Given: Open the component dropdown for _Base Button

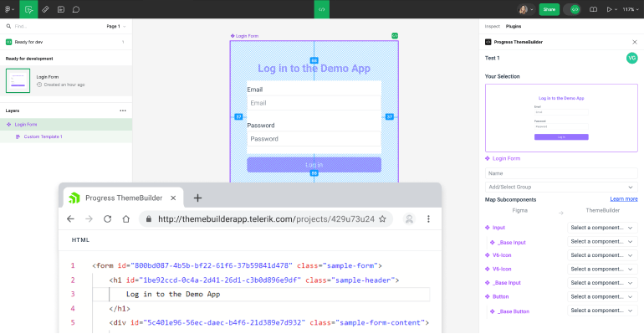Looking at the screenshot, I should tap(602, 311).
